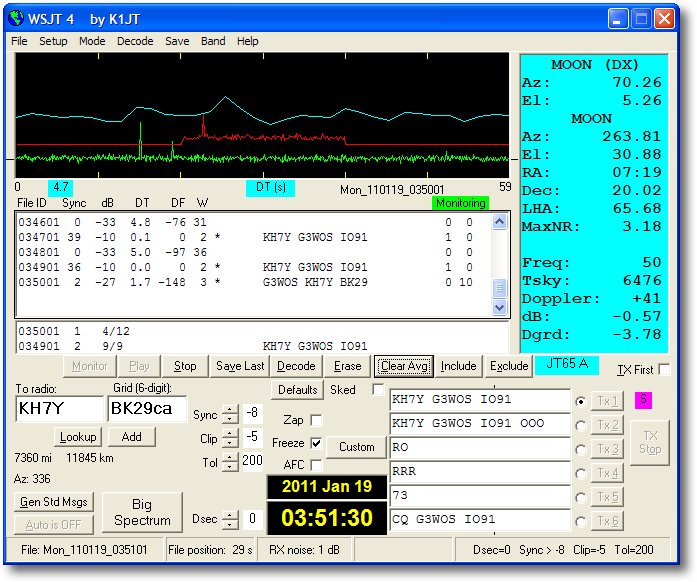Image resolution: width=697 pixels, height=582 pixels.
Task: Click the TX Stop button
Action: pyautogui.click(x=650, y=442)
